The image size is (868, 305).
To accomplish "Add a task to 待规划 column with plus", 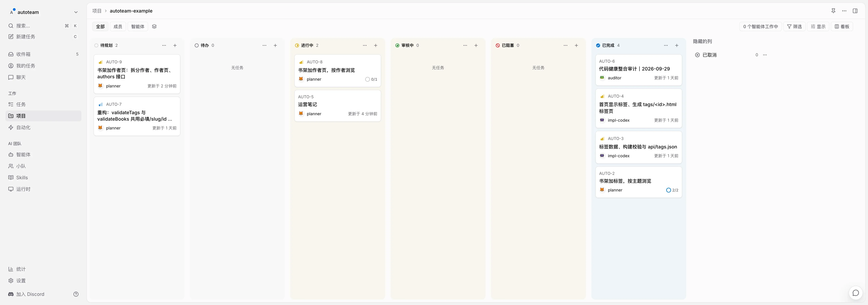I will pyautogui.click(x=175, y=45).
